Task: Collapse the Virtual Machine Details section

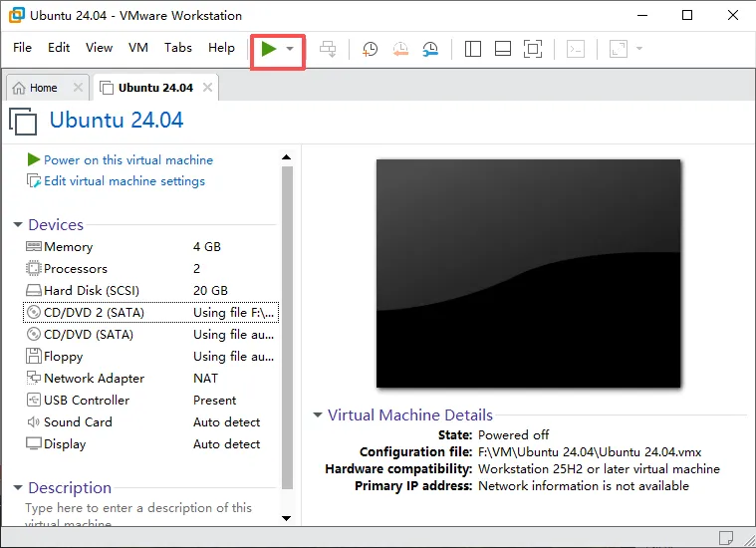Action: click(318, 414)
